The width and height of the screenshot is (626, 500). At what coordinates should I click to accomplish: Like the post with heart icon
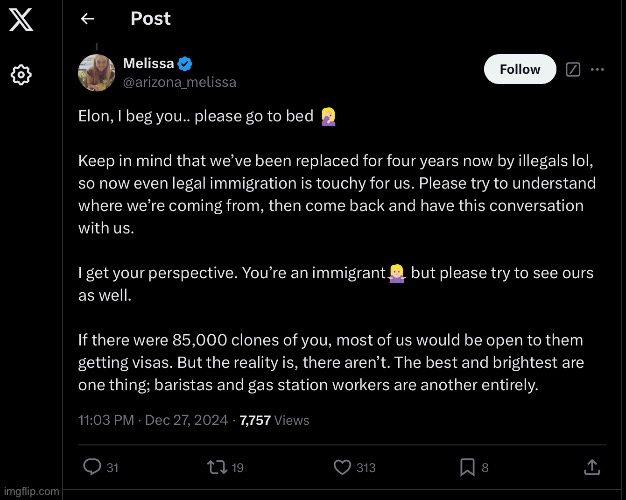pos(342,466)
